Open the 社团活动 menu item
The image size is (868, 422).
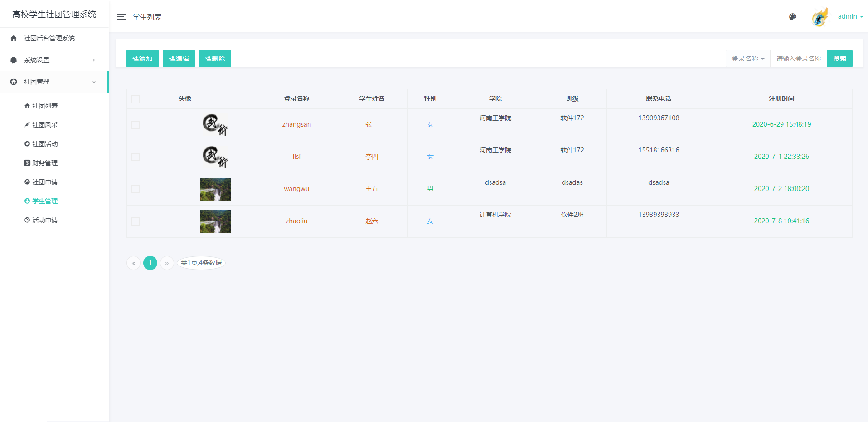(45, 144)
